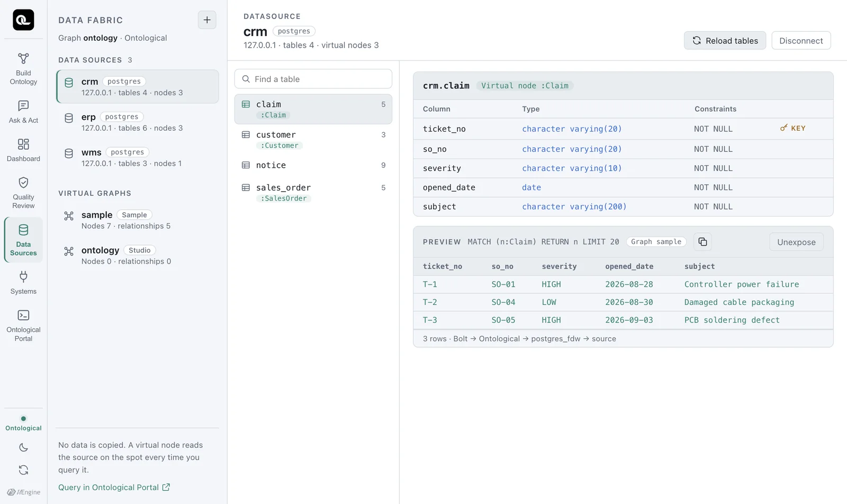This screenshot has height=504, width=847.
Task: Click the Disconnect button
Action: pos(801,41)
